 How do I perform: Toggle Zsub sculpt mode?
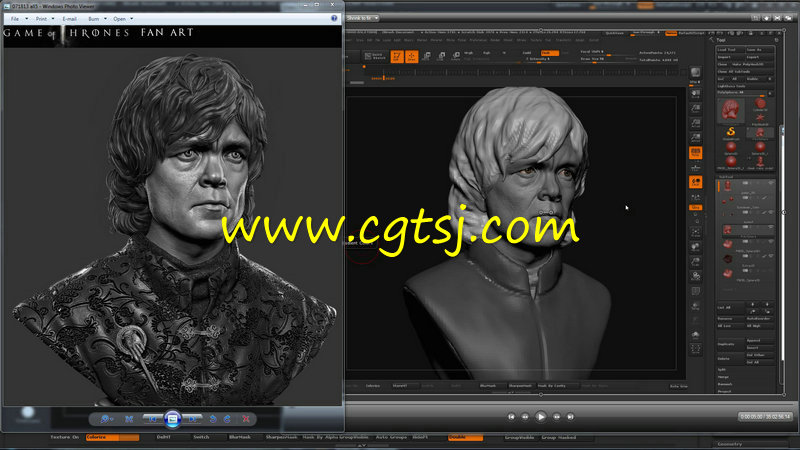549,53
